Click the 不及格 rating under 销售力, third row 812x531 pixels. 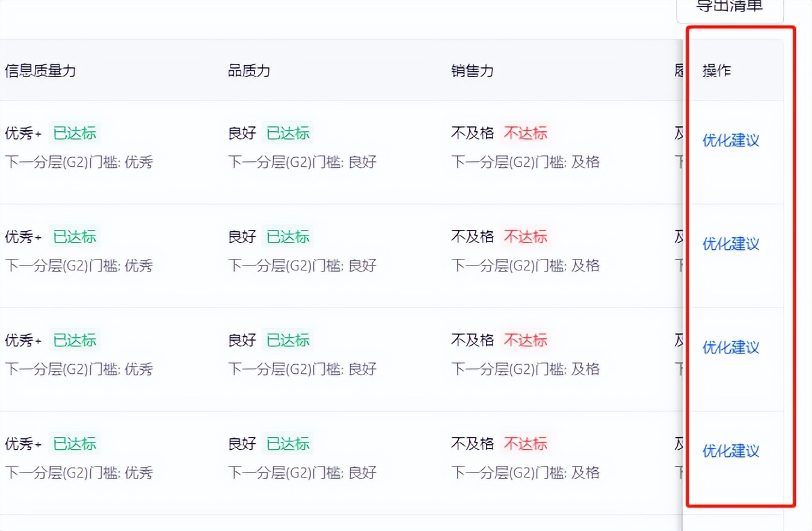click(472, 340)
